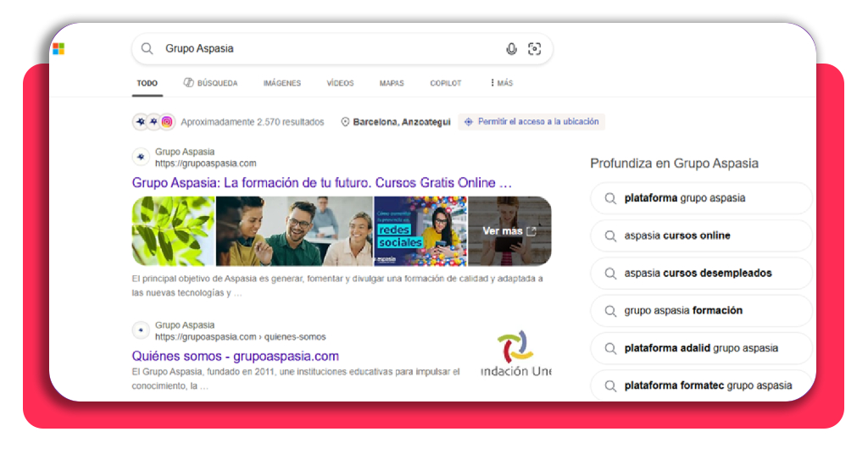Start voice search with microphone icon
The height and width of the screenshot is (454, 868).
coord(511,48)
